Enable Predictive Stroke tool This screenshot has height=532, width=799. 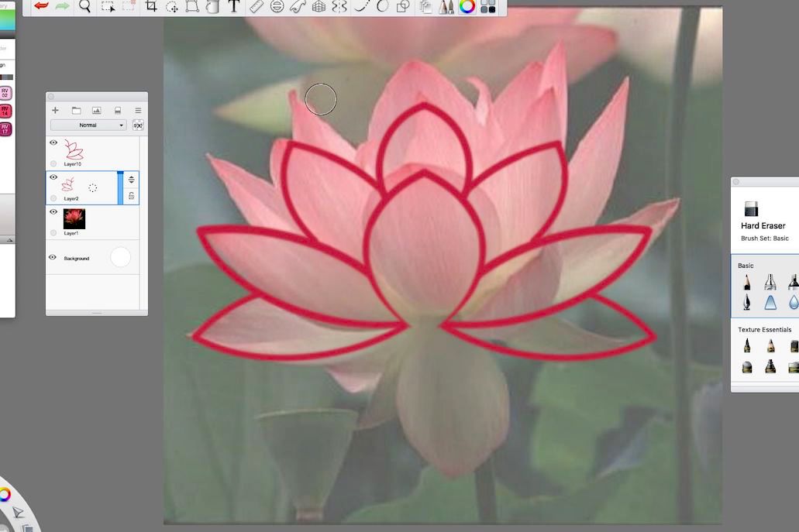click(382, 6)
